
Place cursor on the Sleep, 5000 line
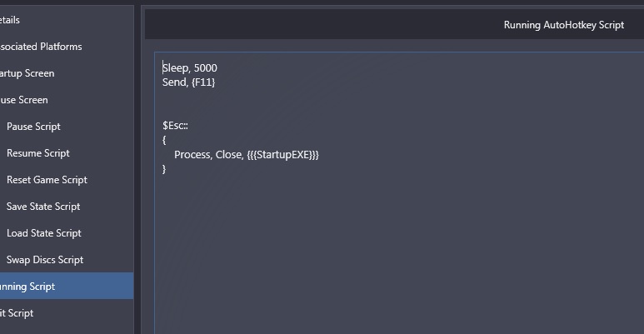click(190, 67)
